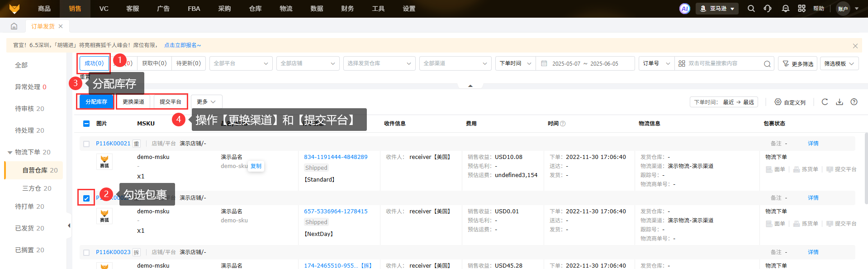
Task: Switch to the 成功(0) tab
Action: coord(94,63)
